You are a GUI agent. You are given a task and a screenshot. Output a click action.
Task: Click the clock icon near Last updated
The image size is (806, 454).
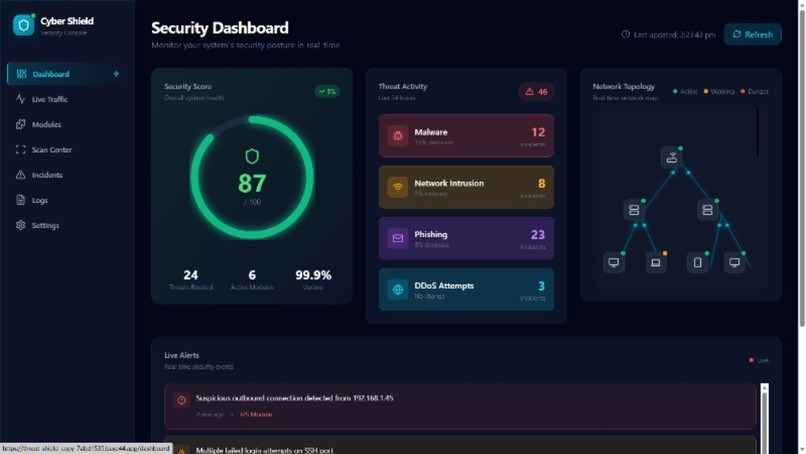pyautogui.click(x=626, y=34)
